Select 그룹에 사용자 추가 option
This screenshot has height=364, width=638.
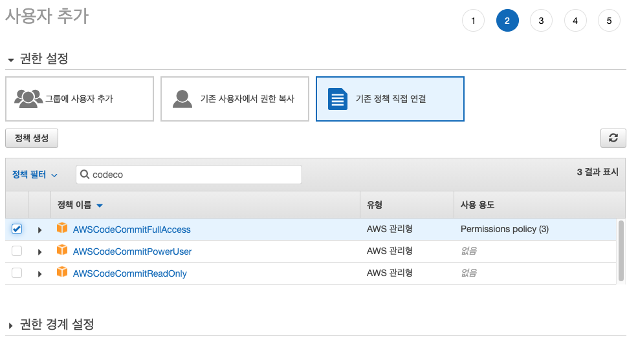tap(80, 99)
